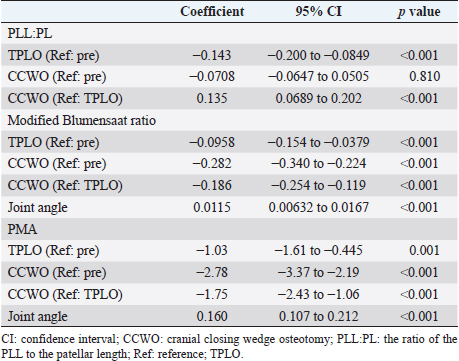This screenshot has width=459, height=361.
Task: Select the PLL:PL section heading
Action: (x=30, y=33)
